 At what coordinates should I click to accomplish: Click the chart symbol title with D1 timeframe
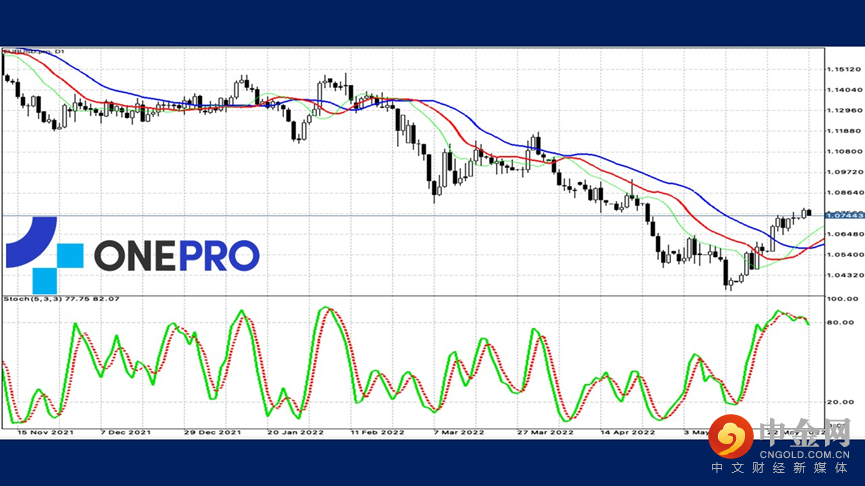coord(34,51)
